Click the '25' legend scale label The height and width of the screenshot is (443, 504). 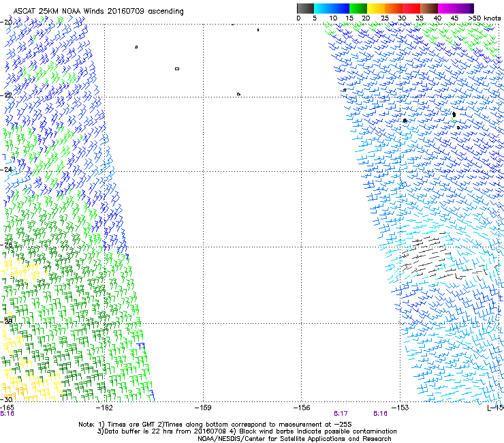(x=385, y=18)
